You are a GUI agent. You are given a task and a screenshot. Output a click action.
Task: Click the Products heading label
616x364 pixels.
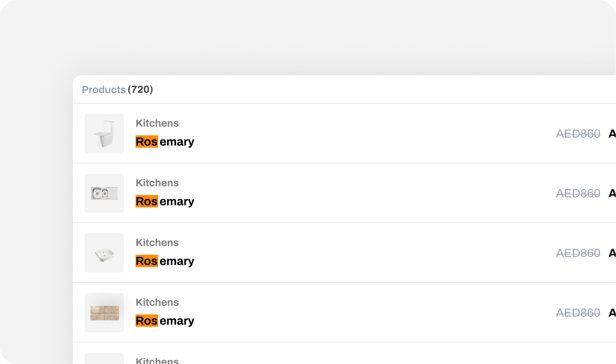pos(103,90)
